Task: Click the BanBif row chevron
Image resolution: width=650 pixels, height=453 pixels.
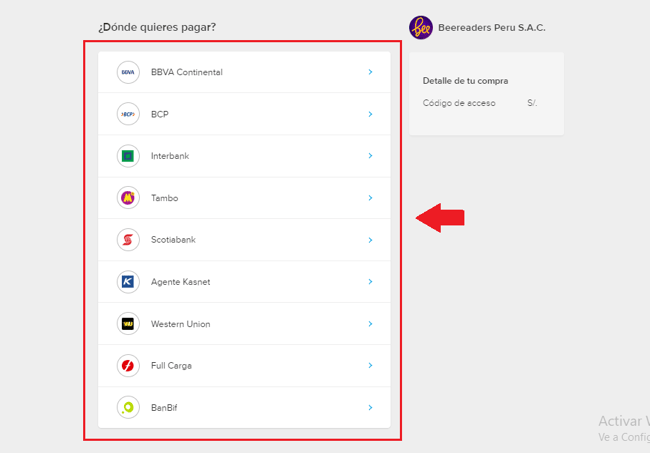Action: point(370,408)
